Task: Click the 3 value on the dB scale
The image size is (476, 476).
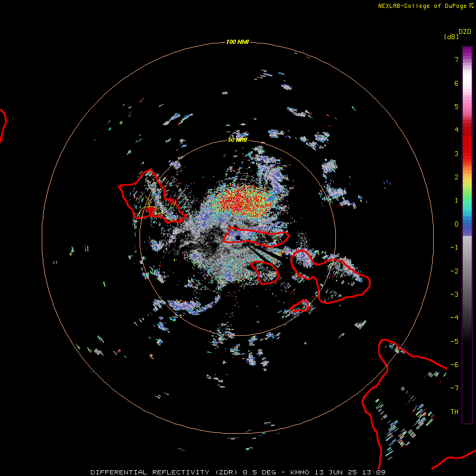Action: [456, 153]
